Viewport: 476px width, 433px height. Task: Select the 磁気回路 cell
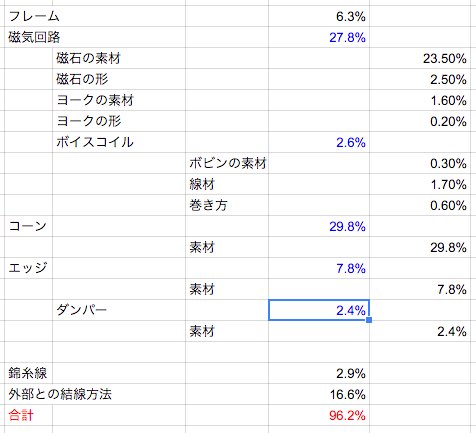pos(28,37)
